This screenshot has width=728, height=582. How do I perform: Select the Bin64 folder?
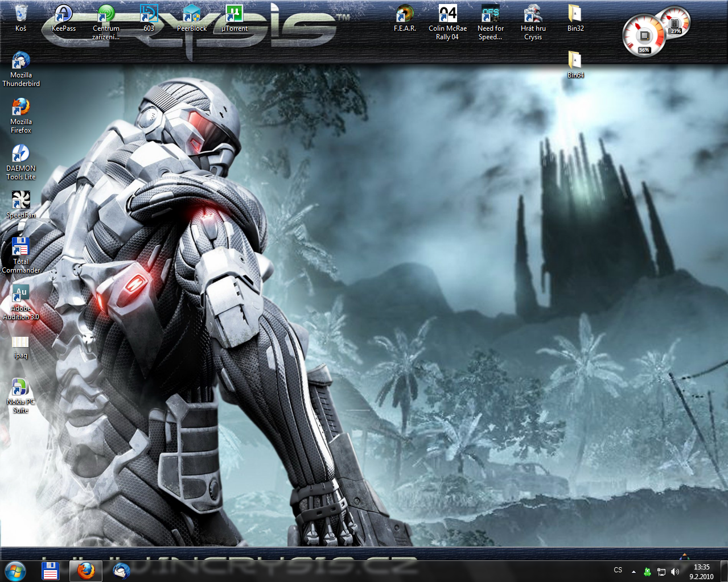point(575,60)
